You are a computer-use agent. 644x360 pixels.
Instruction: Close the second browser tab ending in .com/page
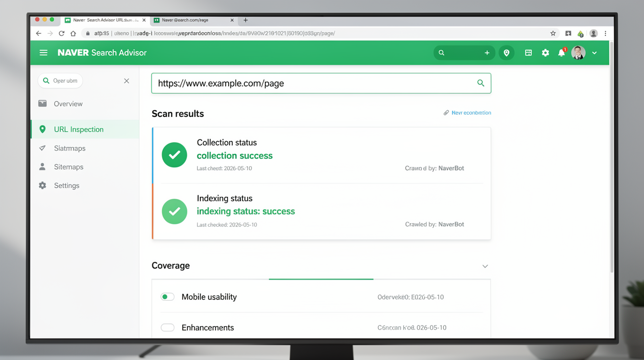232,20
